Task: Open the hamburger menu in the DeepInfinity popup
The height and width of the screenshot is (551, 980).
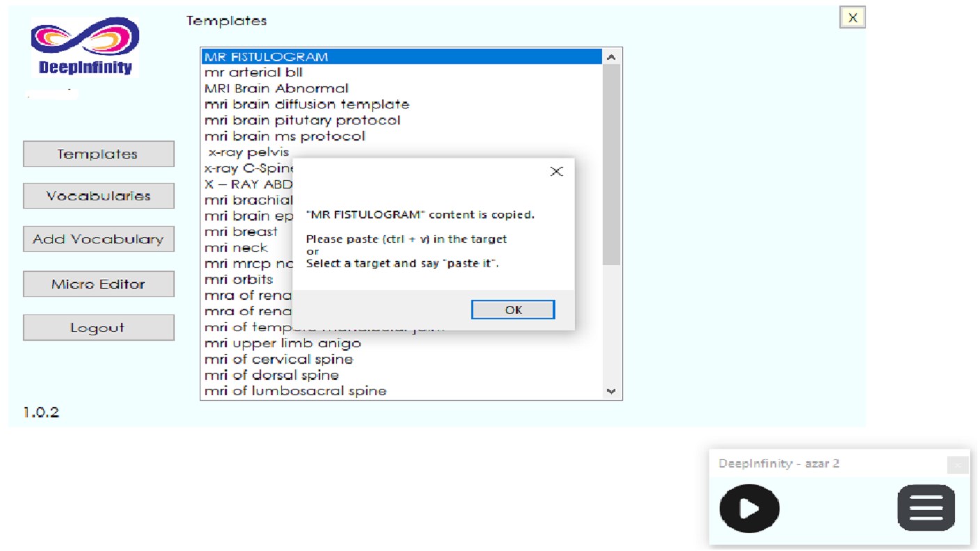Action: click(x=926, y=508)
